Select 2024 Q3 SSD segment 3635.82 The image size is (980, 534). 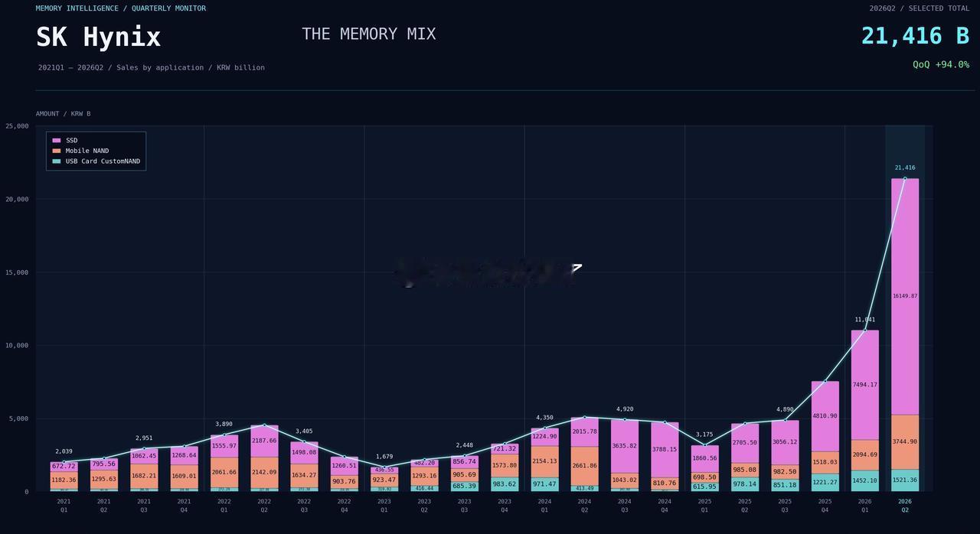[x=625, y=446]
